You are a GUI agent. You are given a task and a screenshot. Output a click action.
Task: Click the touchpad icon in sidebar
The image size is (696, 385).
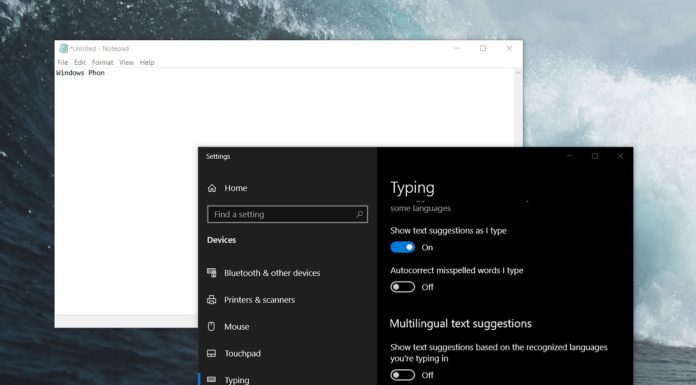[212, 353]
